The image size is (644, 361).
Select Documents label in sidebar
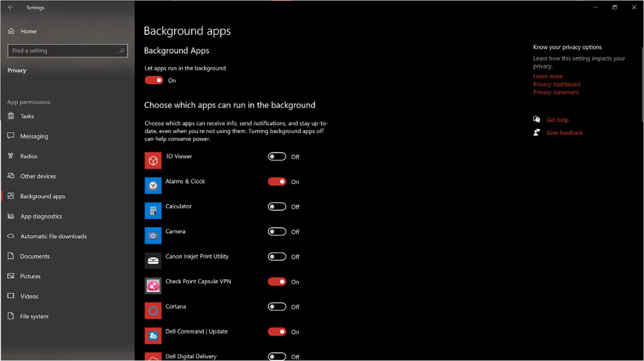click(35, 256)
